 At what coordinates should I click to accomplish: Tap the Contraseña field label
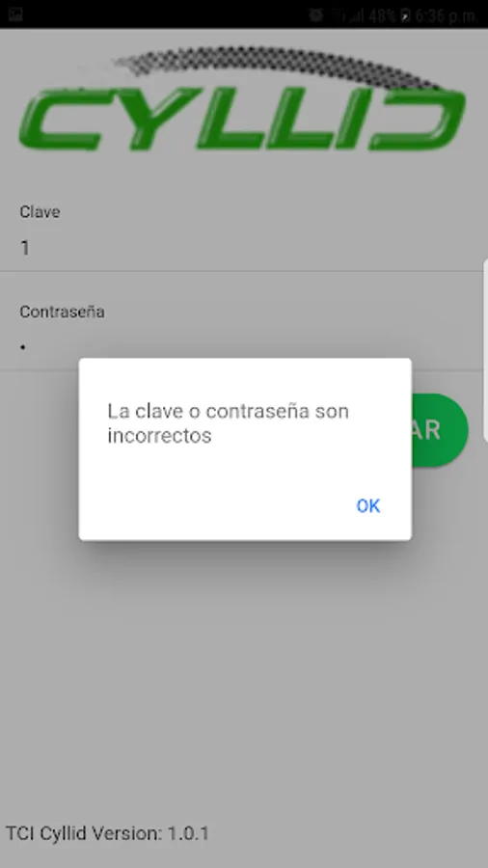62,312
